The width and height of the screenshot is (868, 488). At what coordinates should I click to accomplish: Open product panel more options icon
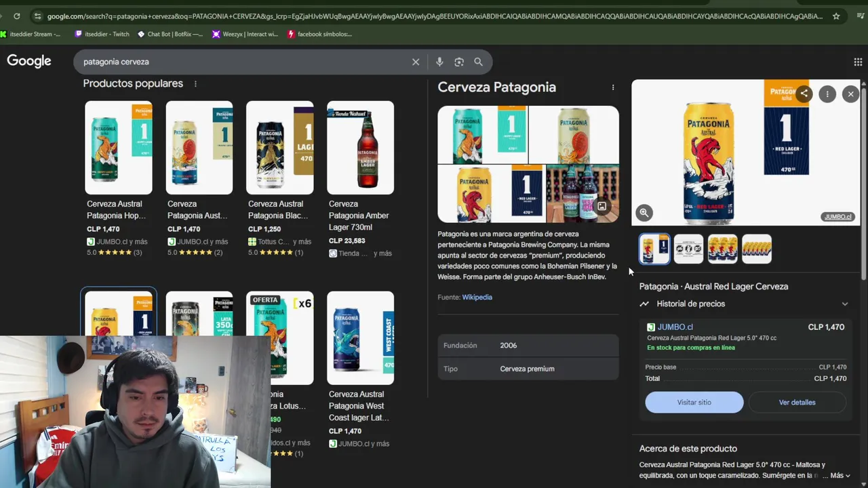827,94
